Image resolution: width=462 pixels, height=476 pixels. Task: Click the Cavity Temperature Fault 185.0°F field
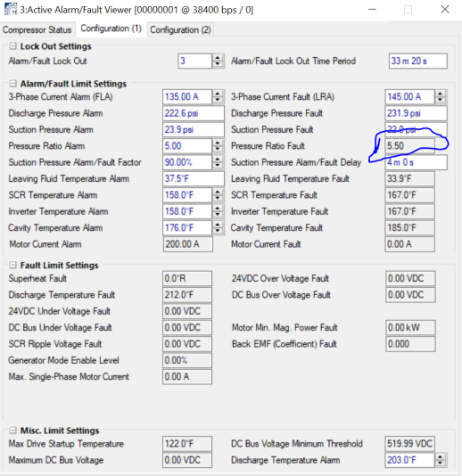(x=409, y=228)
